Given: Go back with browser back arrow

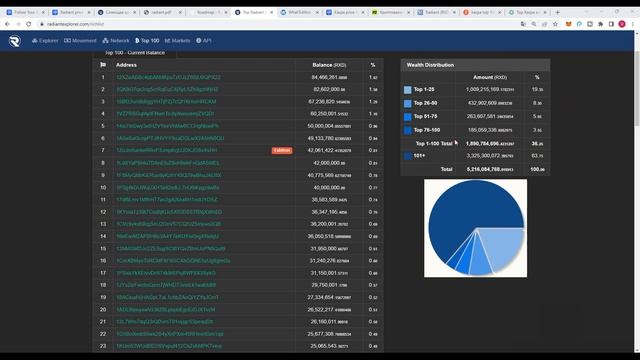Looking at the screenshot, I should (x=7, y=24).
